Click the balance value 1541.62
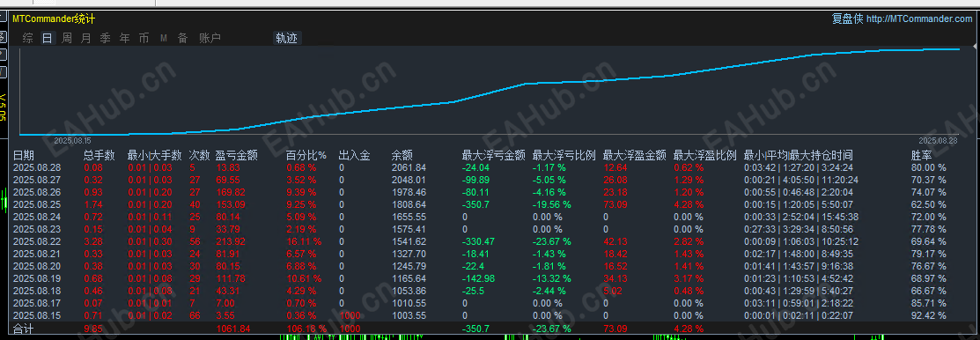 pyautogui.click(x=409, y=241)
